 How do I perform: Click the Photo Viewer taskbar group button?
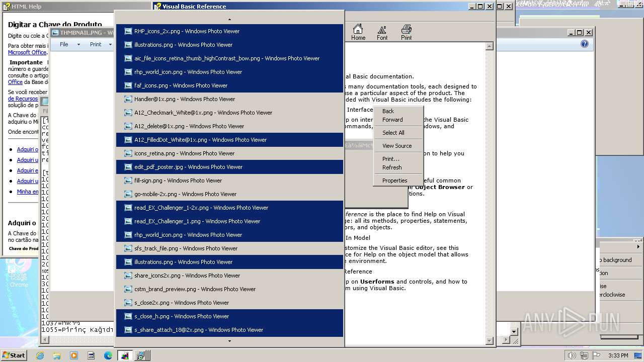(124, 355)
